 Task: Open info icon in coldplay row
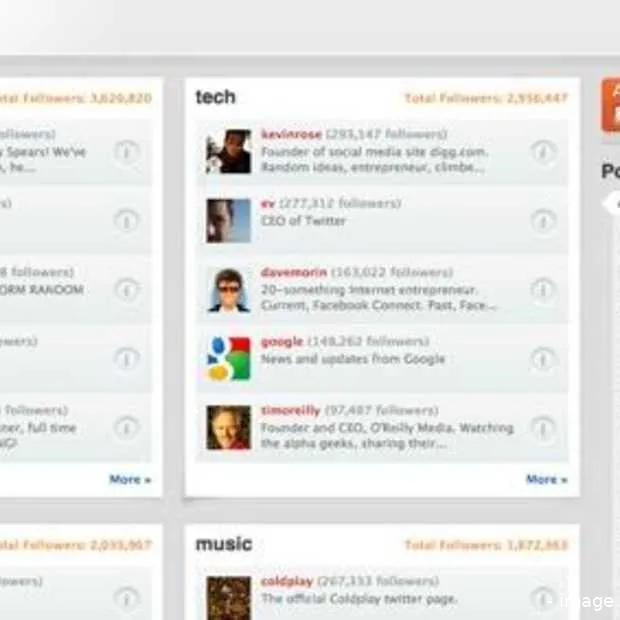click(542, 598)
